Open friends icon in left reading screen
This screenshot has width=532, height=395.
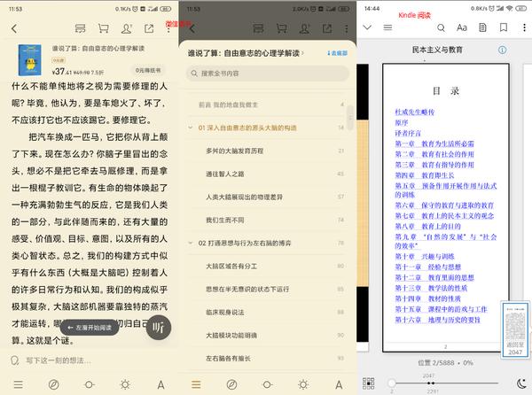click(x=127, y=28)
